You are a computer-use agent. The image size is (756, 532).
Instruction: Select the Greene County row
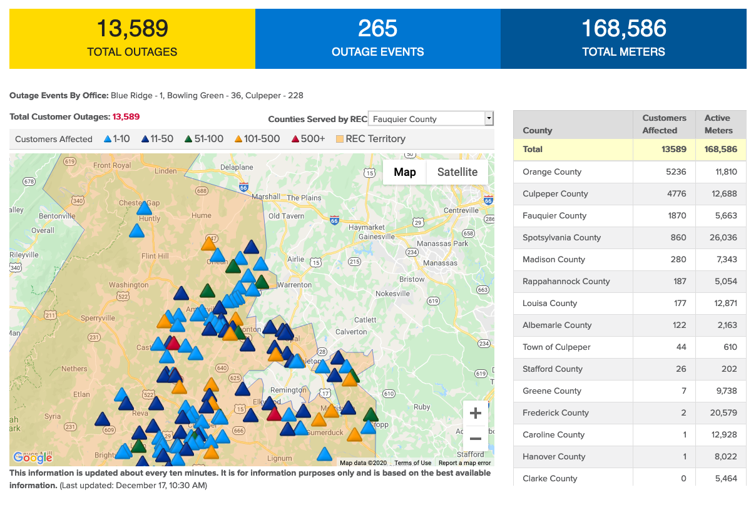tap(630, 391)
